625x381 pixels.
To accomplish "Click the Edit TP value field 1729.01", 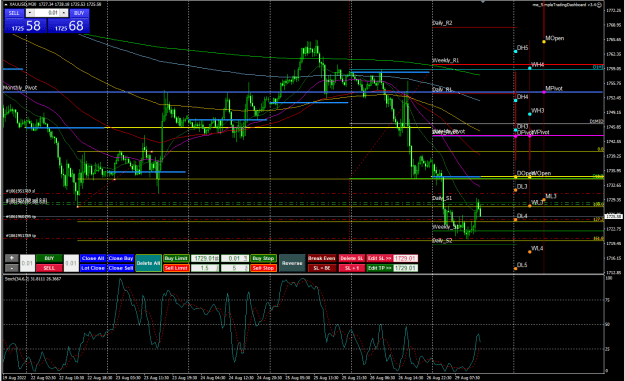I will 405,268.
